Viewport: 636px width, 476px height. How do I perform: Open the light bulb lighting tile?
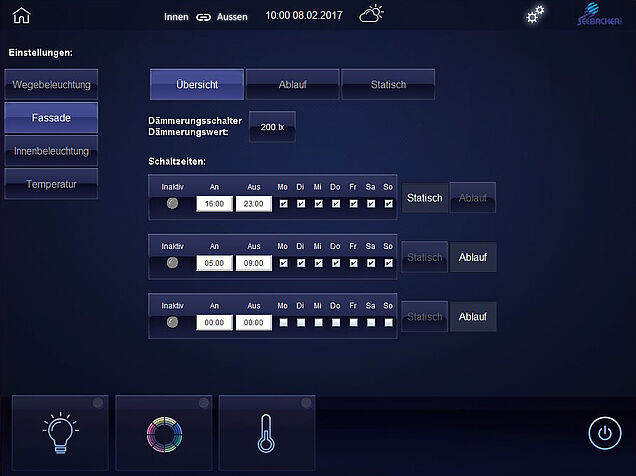(x=59, y=432)
